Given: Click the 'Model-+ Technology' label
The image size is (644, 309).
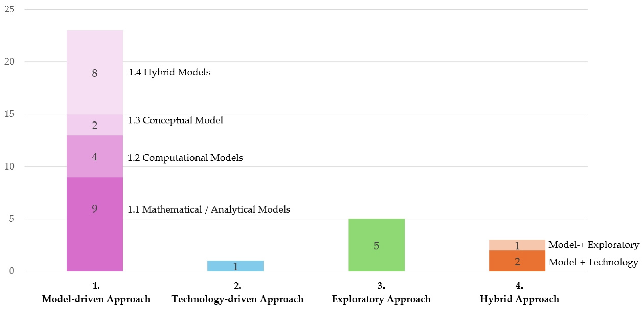Looking at the screenshot, I should 593,262.
